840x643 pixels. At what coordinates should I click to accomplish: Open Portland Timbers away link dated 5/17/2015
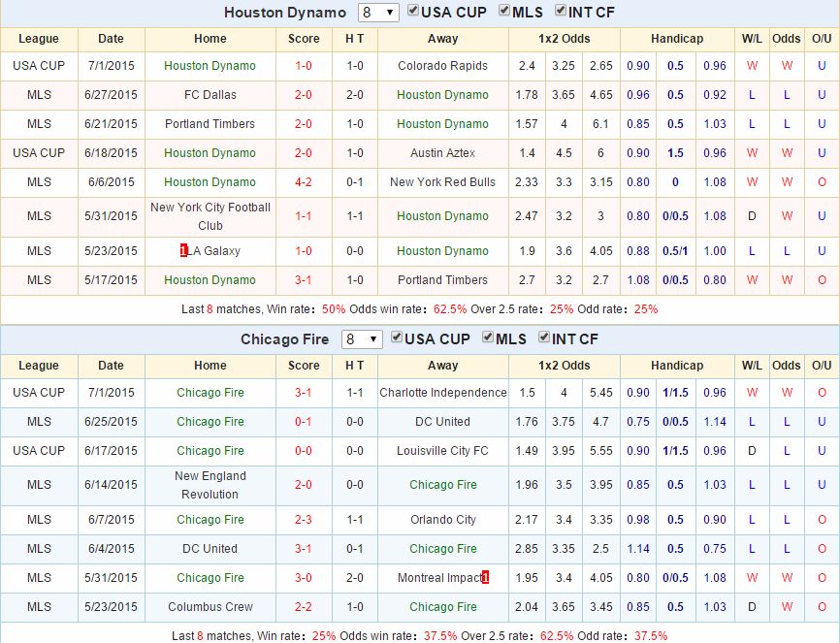(442, 280)
